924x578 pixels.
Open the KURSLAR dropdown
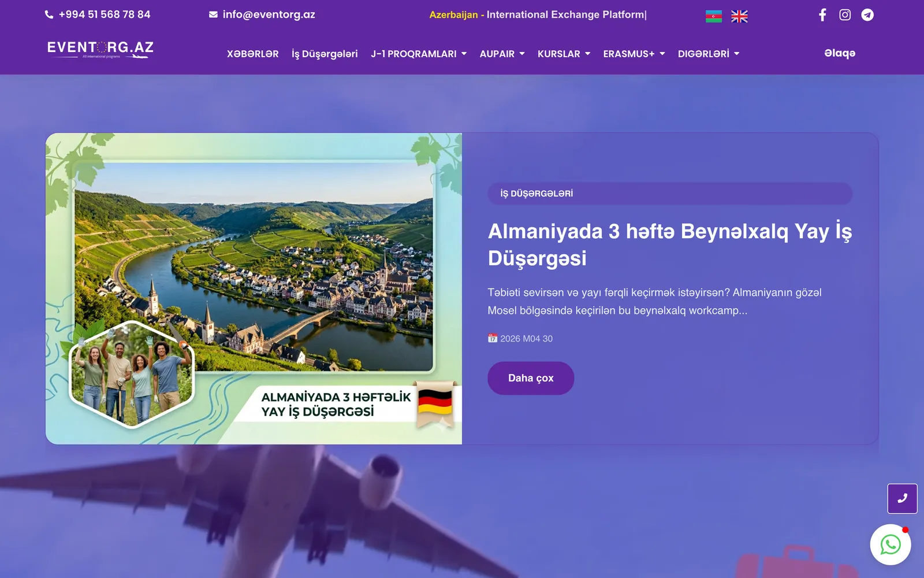(564, 54)
